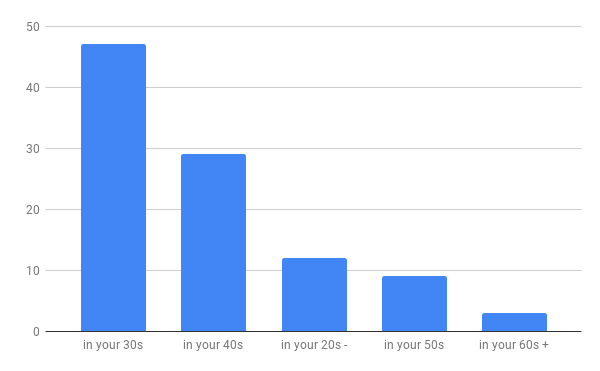Select the 'in your 50s' axis label
600x371 pixels.
tap(414, 345)
